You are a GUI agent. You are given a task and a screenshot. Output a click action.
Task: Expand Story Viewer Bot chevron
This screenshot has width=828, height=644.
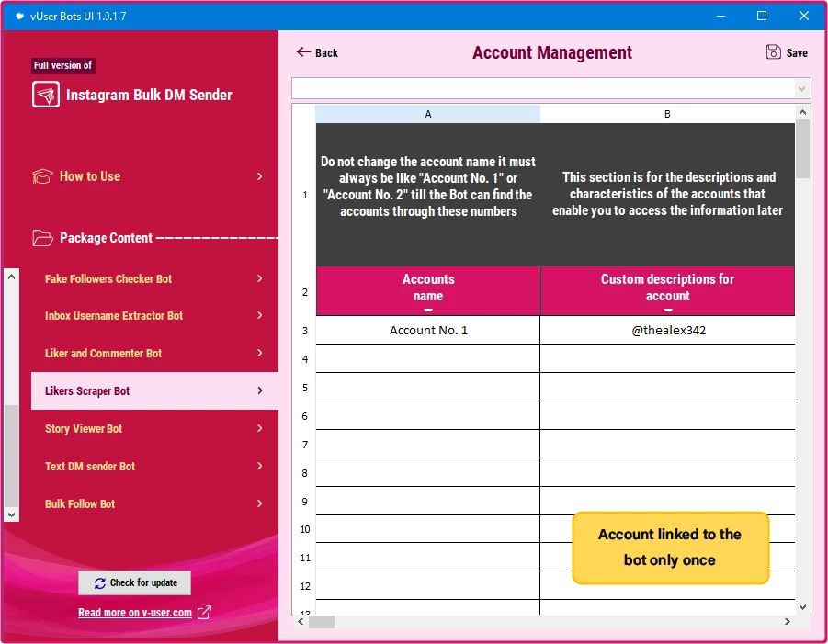coord(260,428)
